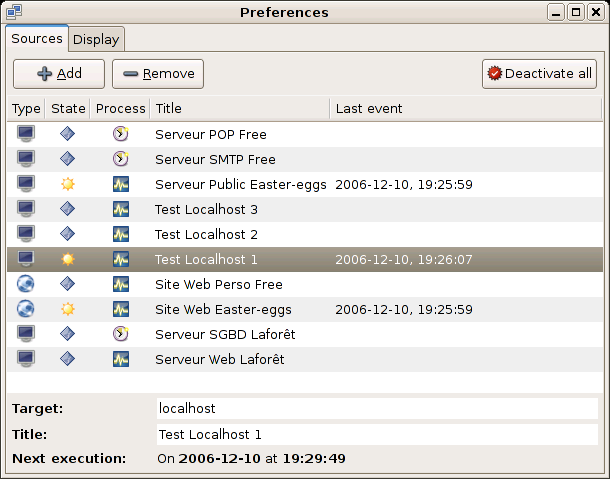The height and width of the screenshot is (479, 610).
Task: Click into the Target field containing localhost
Action: click(x=377, y=409)
